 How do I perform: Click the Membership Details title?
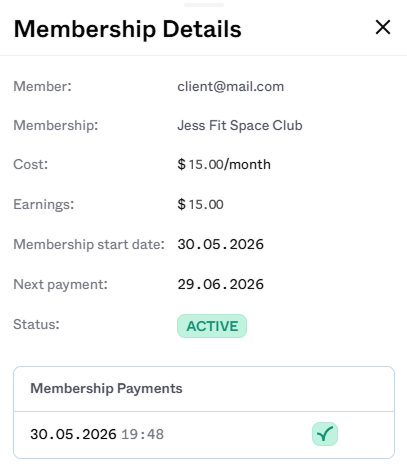click(128, 29)
